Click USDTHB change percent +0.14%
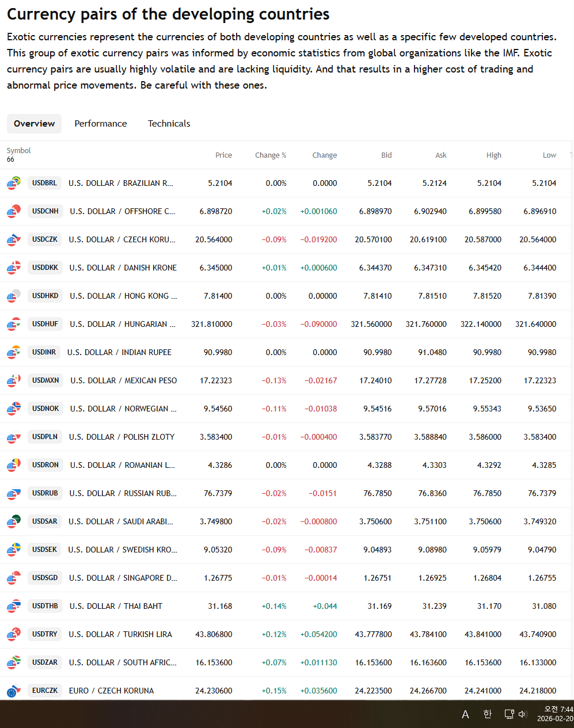574x728 pixels. pyautogui.click(x=274, y=606)
